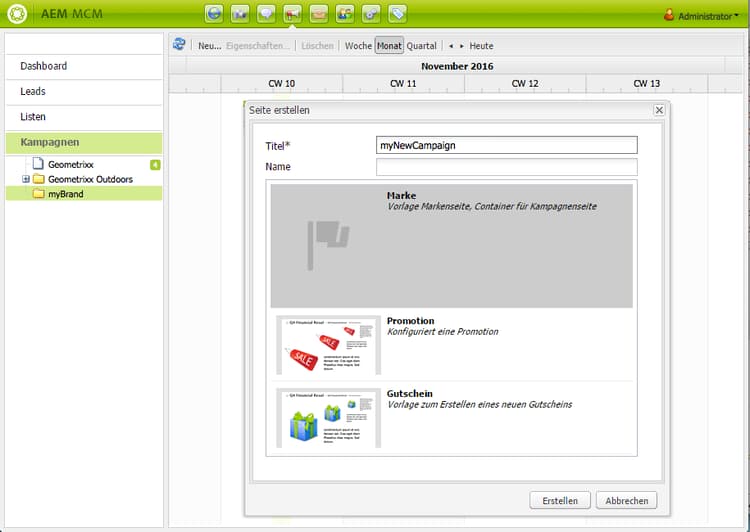Switch calendar to Woche view
This screenshot has width=750, height=532.
pos(358,45)
